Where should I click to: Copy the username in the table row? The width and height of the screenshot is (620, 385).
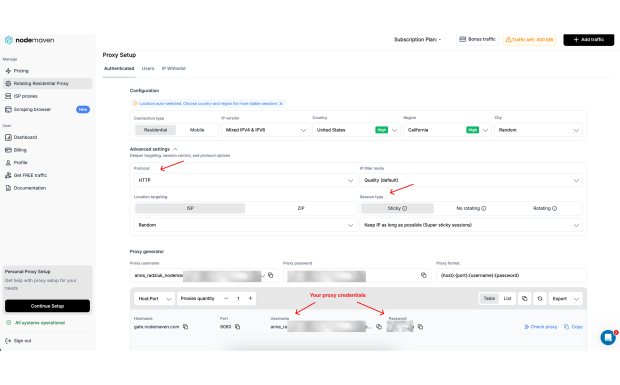tap(379, 327)
